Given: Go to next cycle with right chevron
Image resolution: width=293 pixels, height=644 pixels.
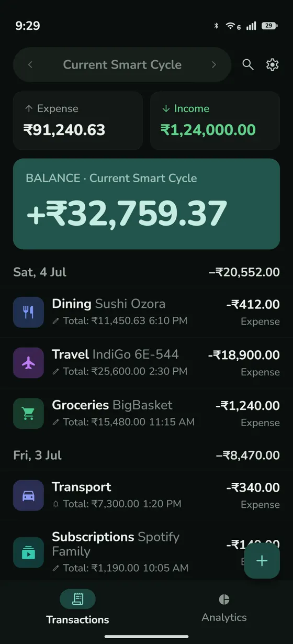Looking at the screenshot, I should [213, 65].
